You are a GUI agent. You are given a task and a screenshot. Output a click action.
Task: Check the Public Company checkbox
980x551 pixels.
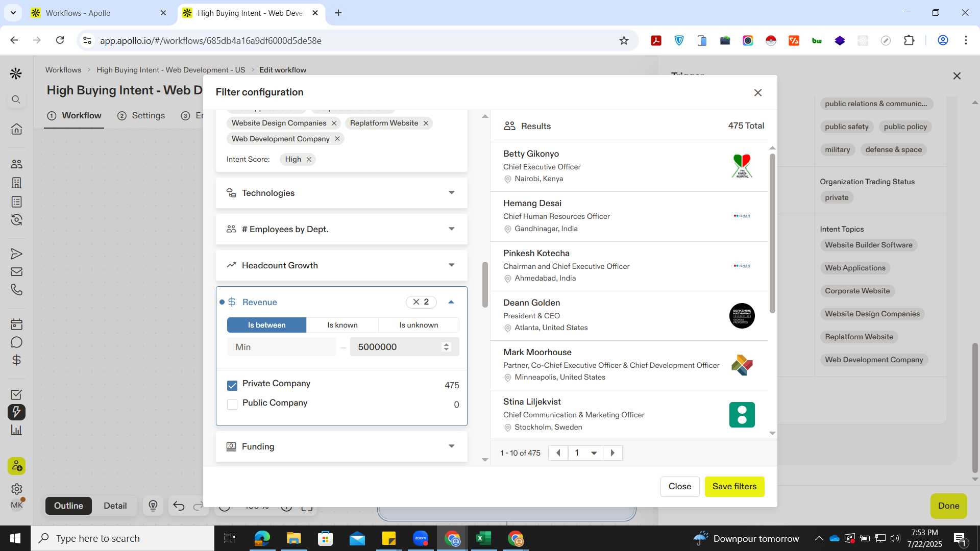pos(232,405)
